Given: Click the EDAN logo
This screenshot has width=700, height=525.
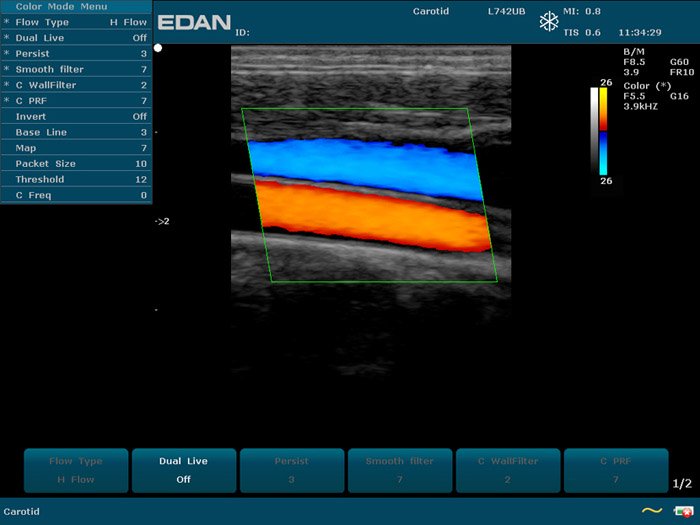Looking at the screenshot, I should click(194, 22).
